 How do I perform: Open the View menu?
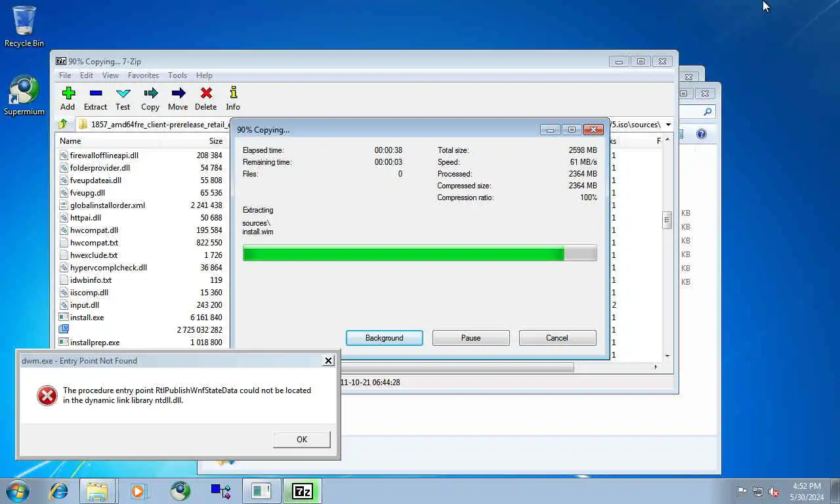(x=110, y=75)
